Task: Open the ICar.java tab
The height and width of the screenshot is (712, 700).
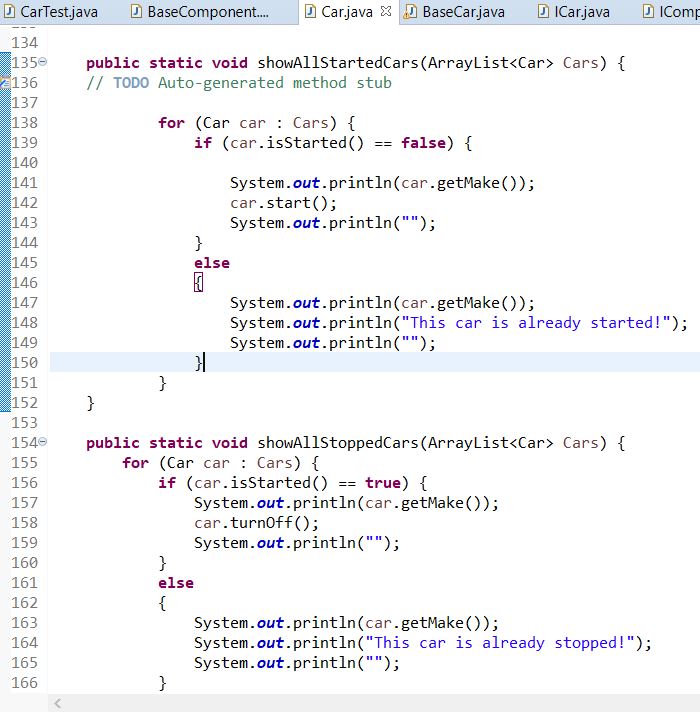Action: coord(574,12)
